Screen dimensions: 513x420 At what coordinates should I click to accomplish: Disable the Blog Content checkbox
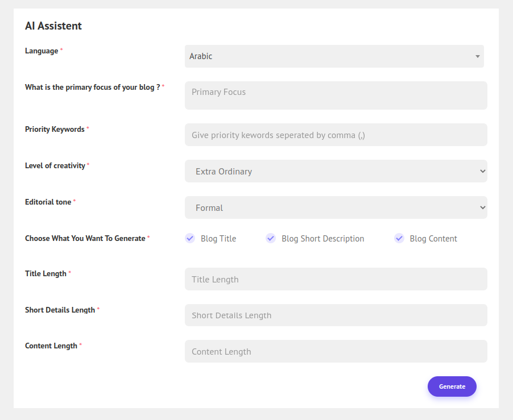click(x=399, y=239)
